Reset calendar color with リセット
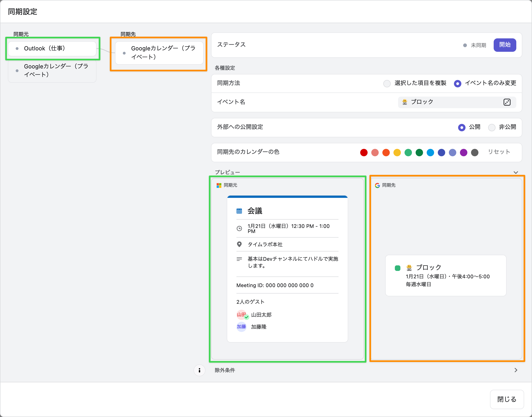 point(499,152)
